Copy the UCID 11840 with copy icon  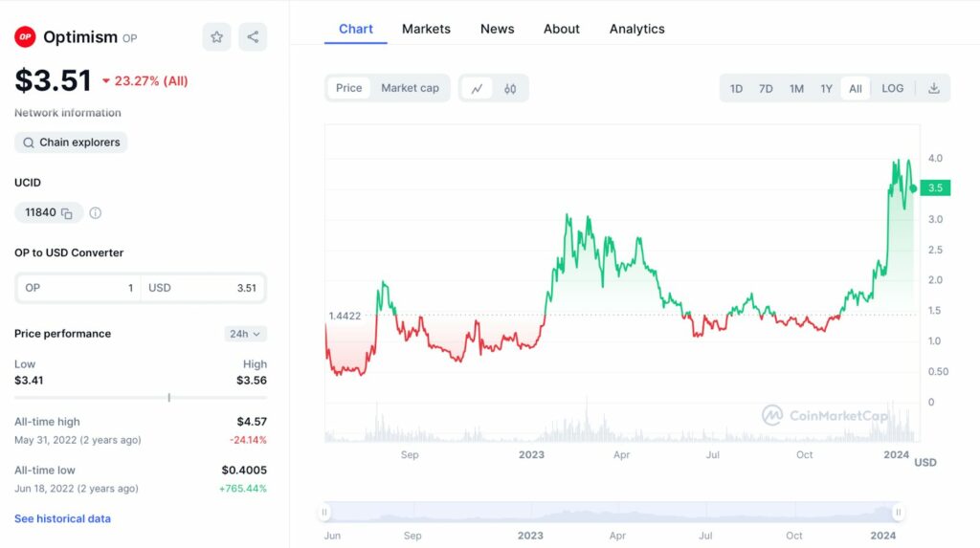point(67,213)
